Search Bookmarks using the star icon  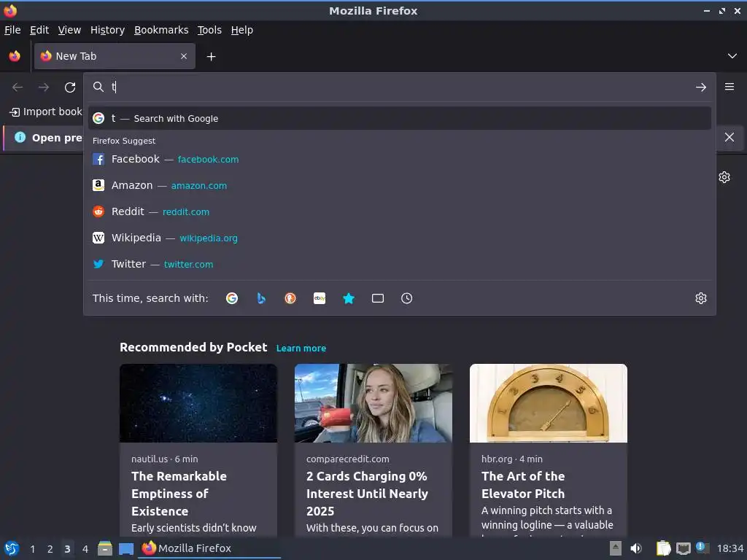coord(349,298)
